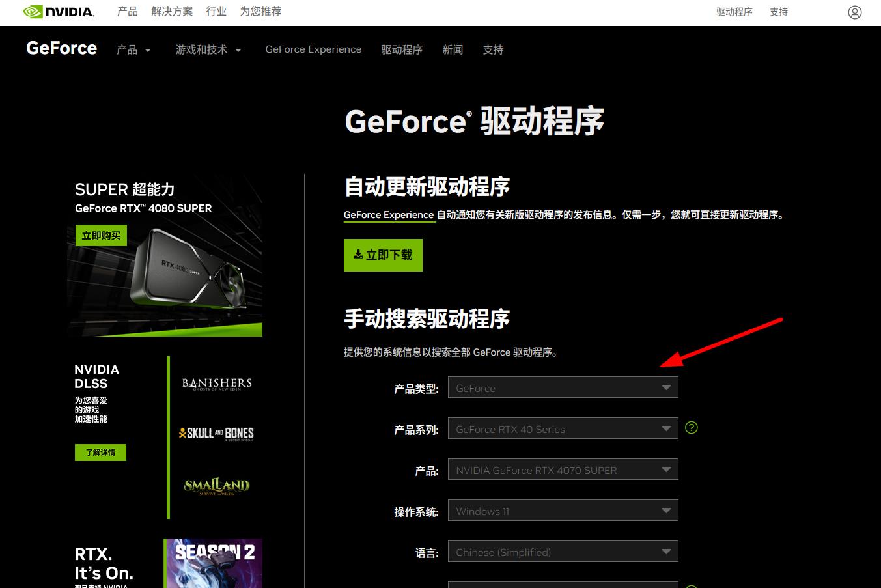
Task: Click the help icon beside 产品系列
Action: [x=692, y=428]
